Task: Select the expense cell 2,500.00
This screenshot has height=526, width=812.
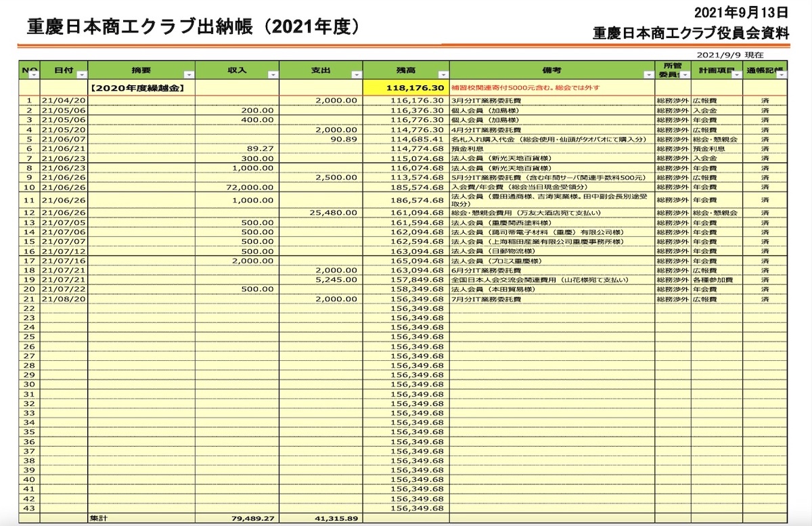Action: 321,177
